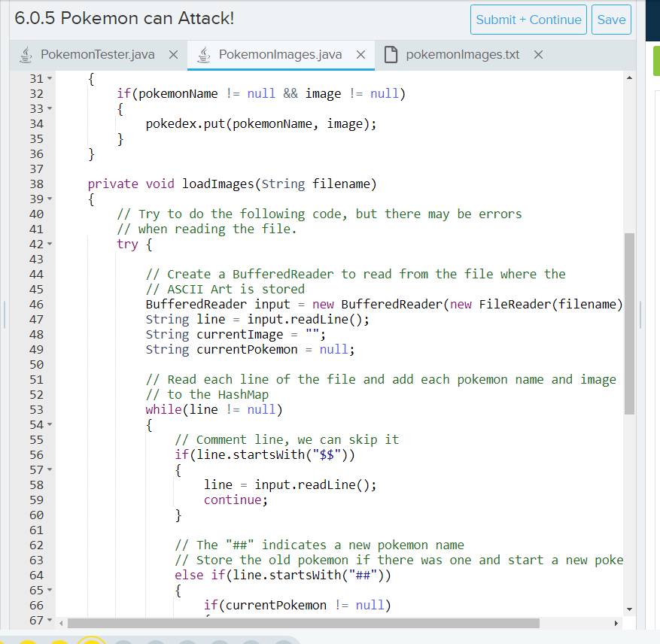The width and height of the screenshot is (660, 644).
Task: Toggle the fold marker on line 33
Action: (x=51, y=108)
